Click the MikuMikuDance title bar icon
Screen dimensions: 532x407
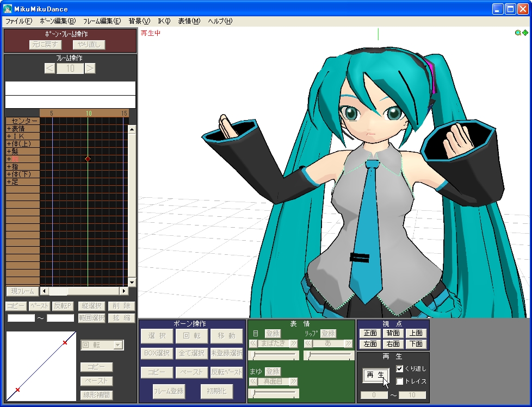[7, 9]
